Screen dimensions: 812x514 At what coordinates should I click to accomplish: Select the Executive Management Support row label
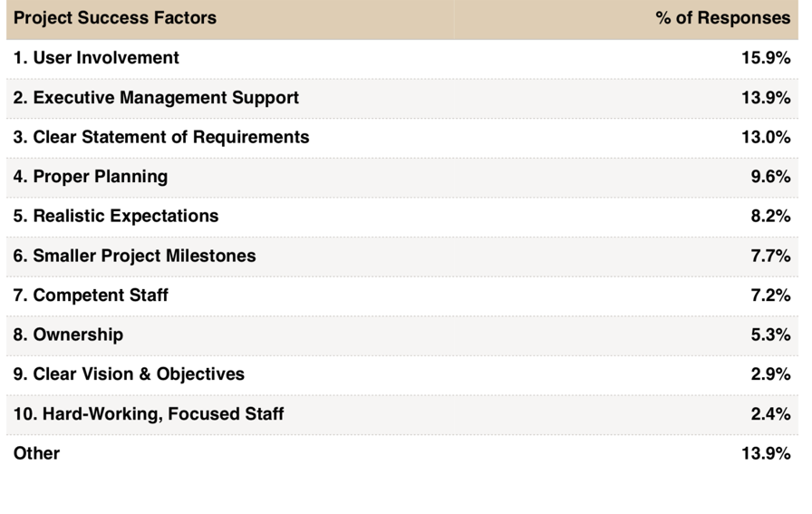(x=156, y=98)
